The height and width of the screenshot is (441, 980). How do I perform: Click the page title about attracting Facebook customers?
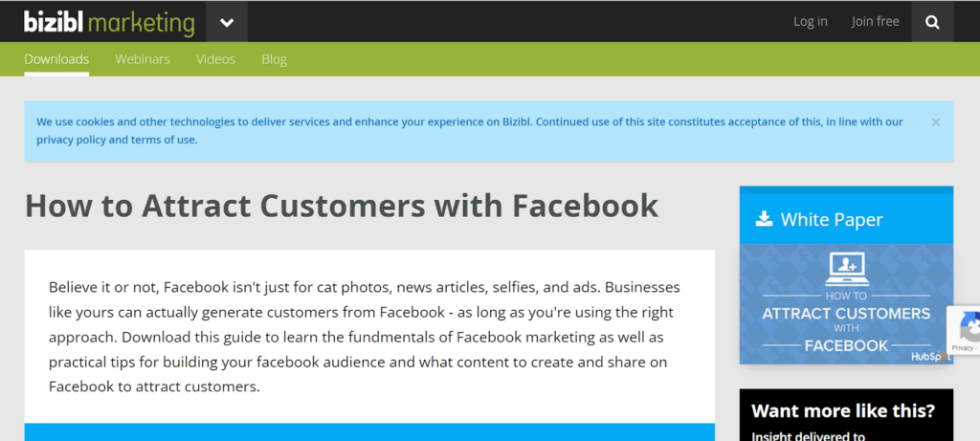coord(342,206)
